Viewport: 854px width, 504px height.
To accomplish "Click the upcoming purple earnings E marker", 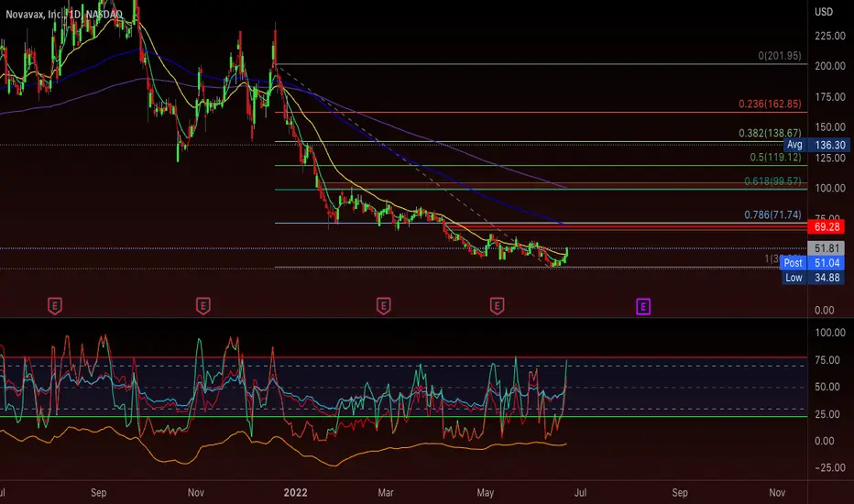I will (643, 307).
